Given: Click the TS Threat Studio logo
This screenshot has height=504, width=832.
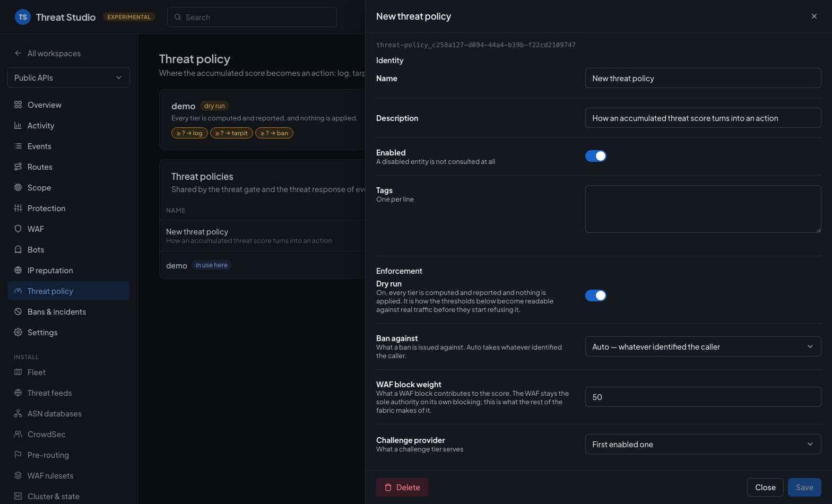Looking at the screenshot, I should (23, 17).
